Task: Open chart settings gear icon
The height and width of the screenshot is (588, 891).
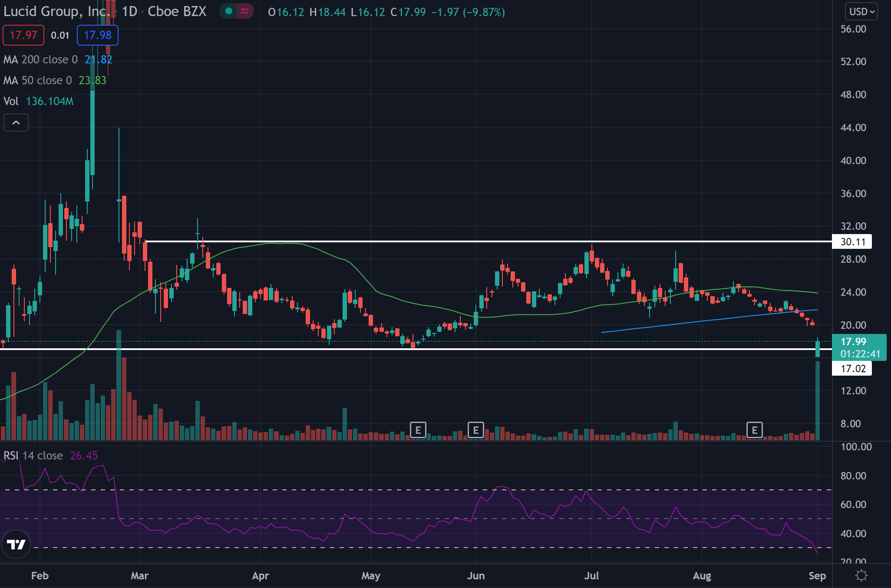Action: tap(861, 575)
